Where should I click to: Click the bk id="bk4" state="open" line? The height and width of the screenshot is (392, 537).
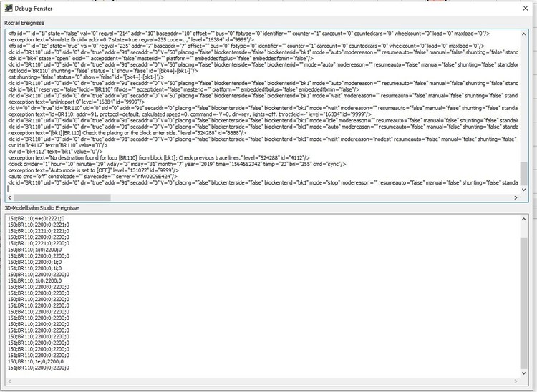[x=160, y=59]
